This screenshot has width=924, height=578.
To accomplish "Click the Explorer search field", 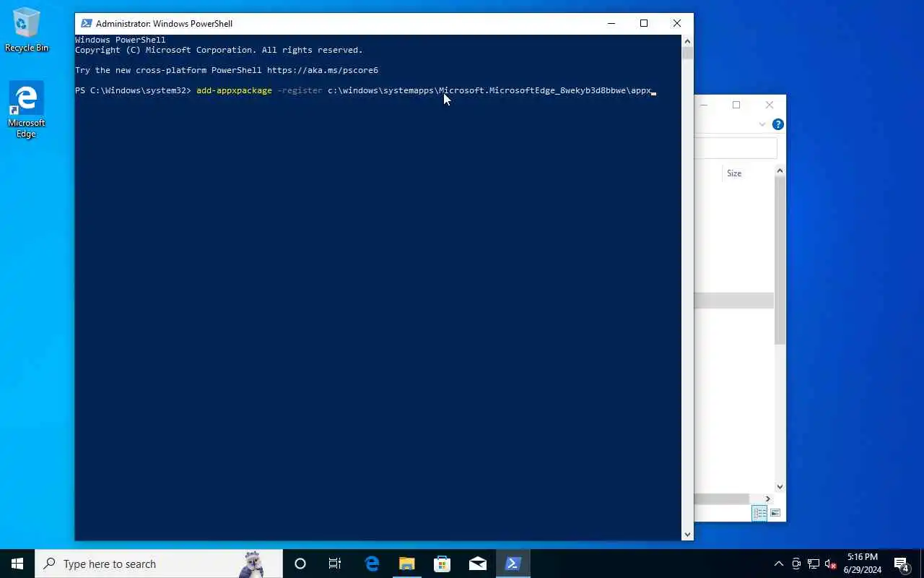I will pyautogui.click(x=736, y=148).
